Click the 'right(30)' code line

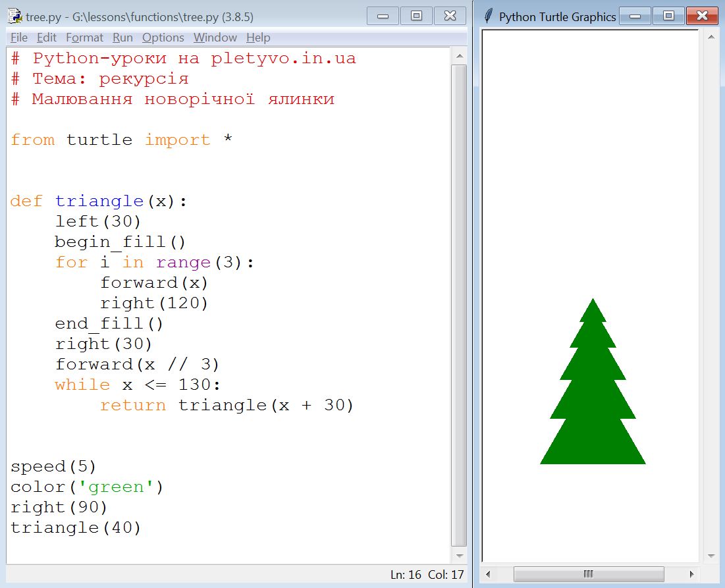click(103, 344)
